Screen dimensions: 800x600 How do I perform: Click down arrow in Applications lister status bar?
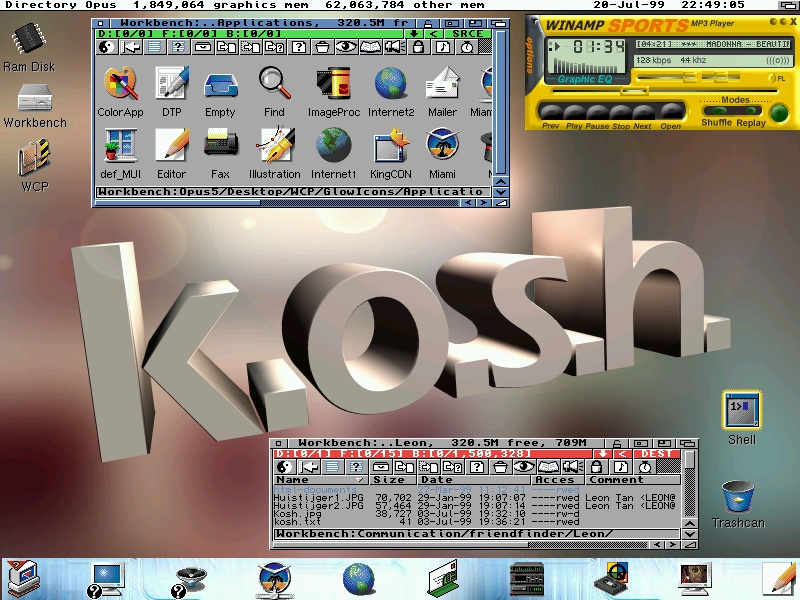point(414,34)
